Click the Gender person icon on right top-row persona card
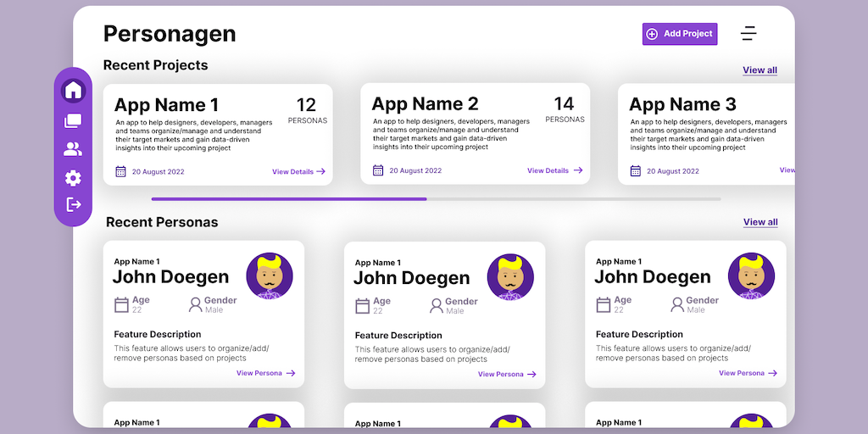This screenshot has height=434, width=868. pos(677,304)
